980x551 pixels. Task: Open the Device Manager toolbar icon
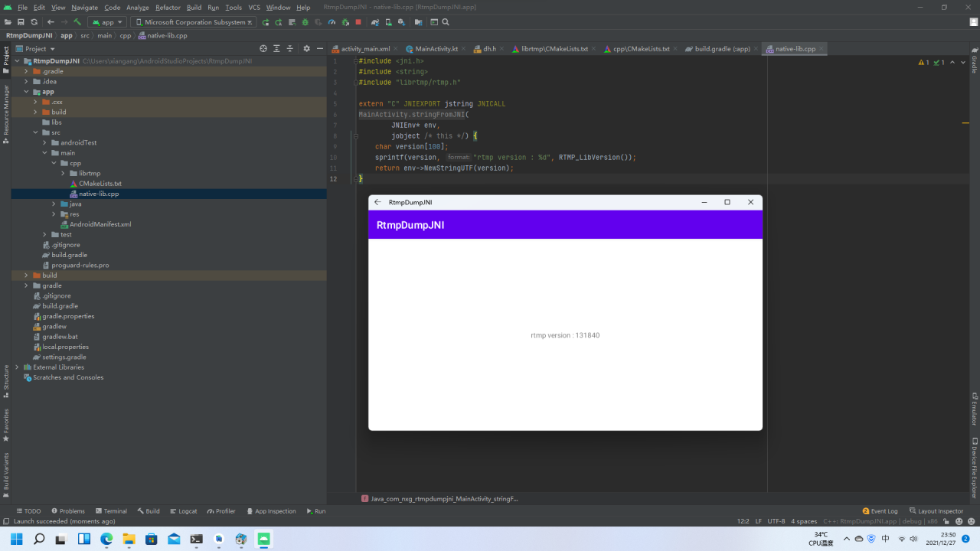click(x=388, y=22)
